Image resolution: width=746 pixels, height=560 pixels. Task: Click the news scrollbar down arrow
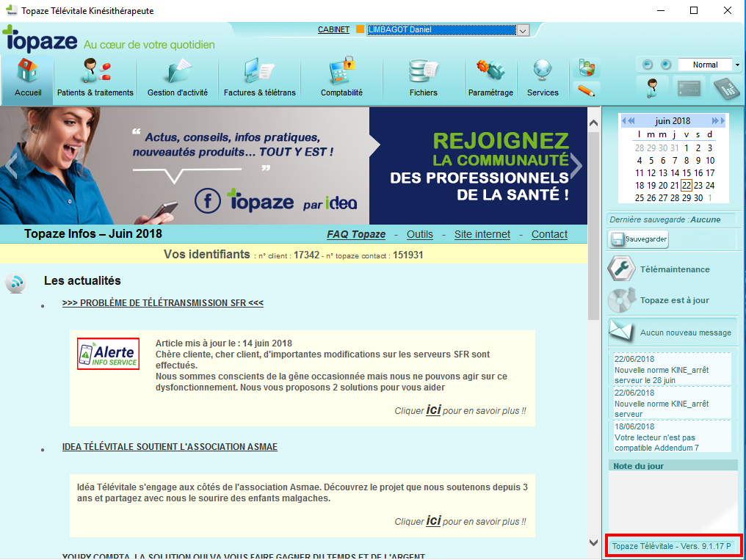coord(593,543)
